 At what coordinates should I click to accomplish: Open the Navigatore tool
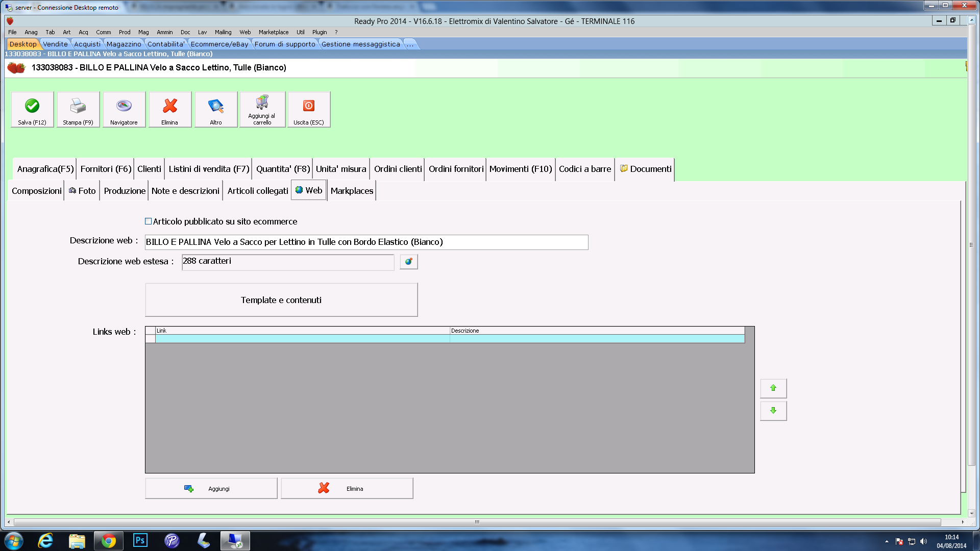124,106
